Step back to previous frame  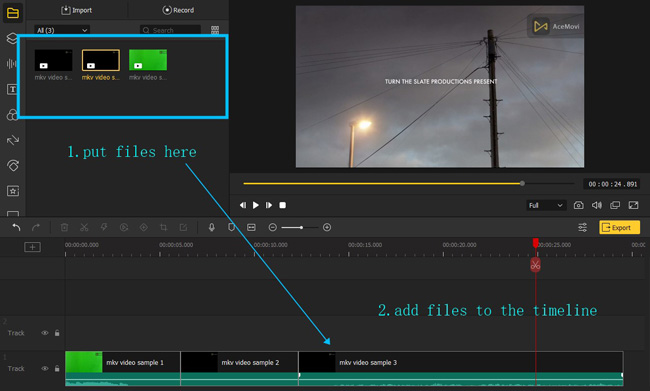[x=243, y=205]
